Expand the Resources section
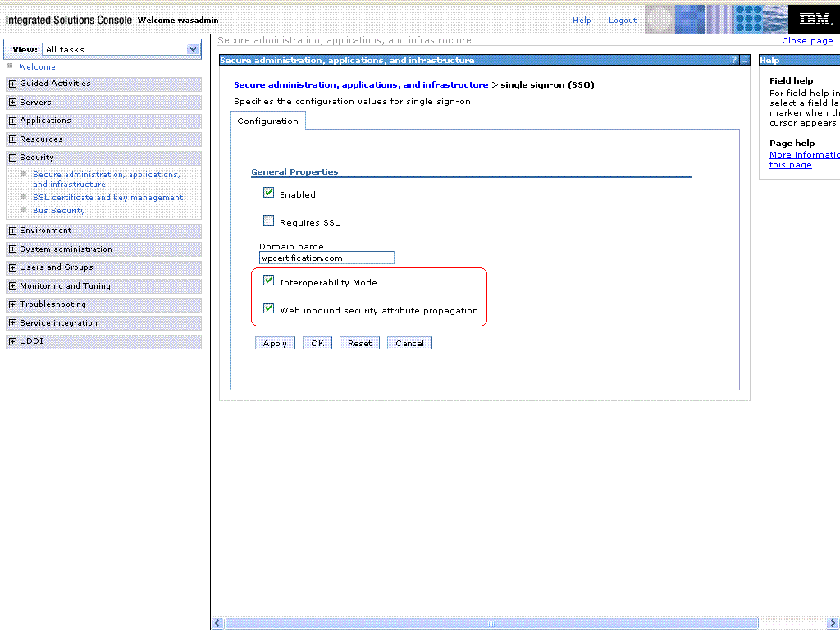 coord(13,139)
